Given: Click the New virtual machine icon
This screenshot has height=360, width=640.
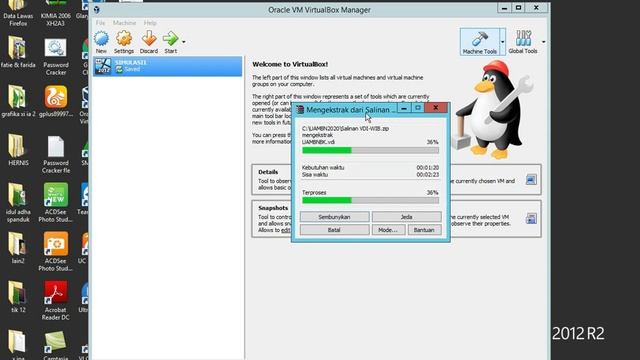Looking at the screenshot, I should 101,42.
